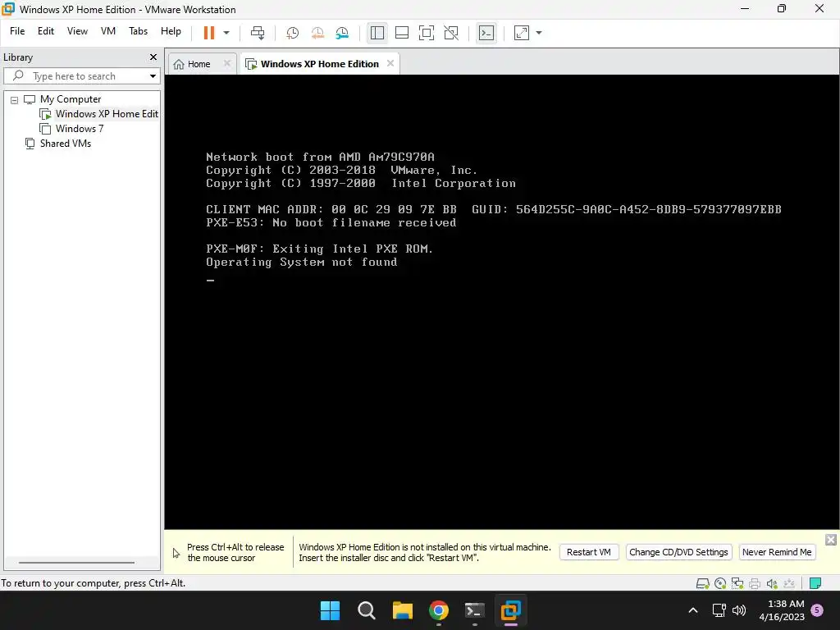
Task: Close the Windows XP Home Edition tab
Action: 390,63
